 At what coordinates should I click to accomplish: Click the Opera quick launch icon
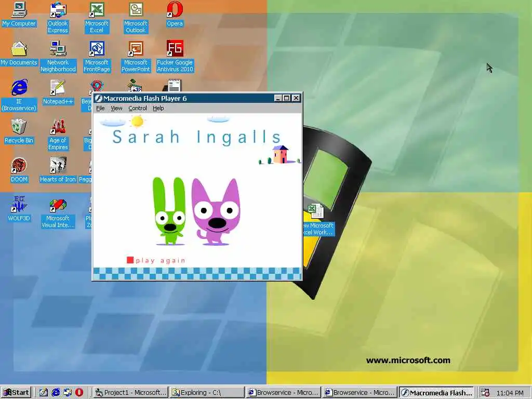click(79, 393)
